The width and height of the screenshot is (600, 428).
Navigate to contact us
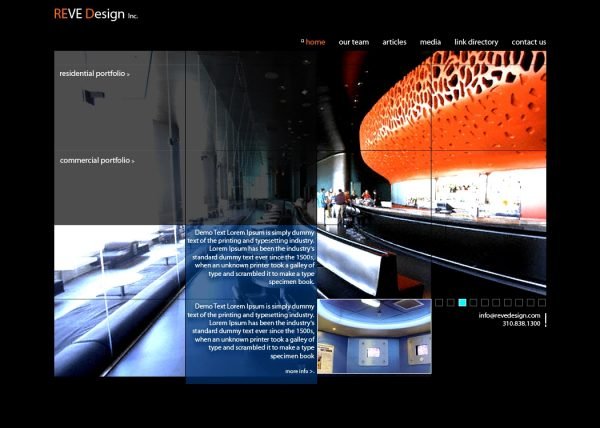[528, 42]
